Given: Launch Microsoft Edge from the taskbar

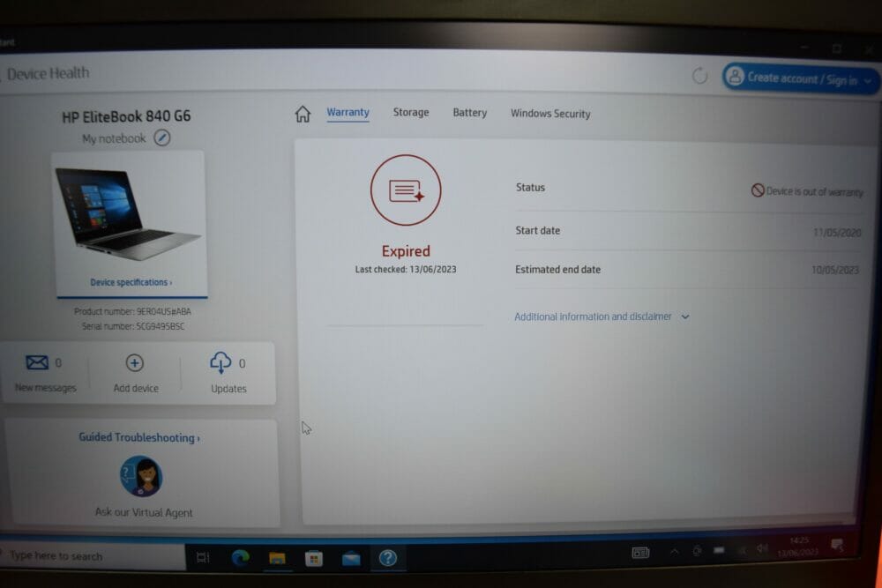Looking at the screenshot, I should click(x=241, y=557).
